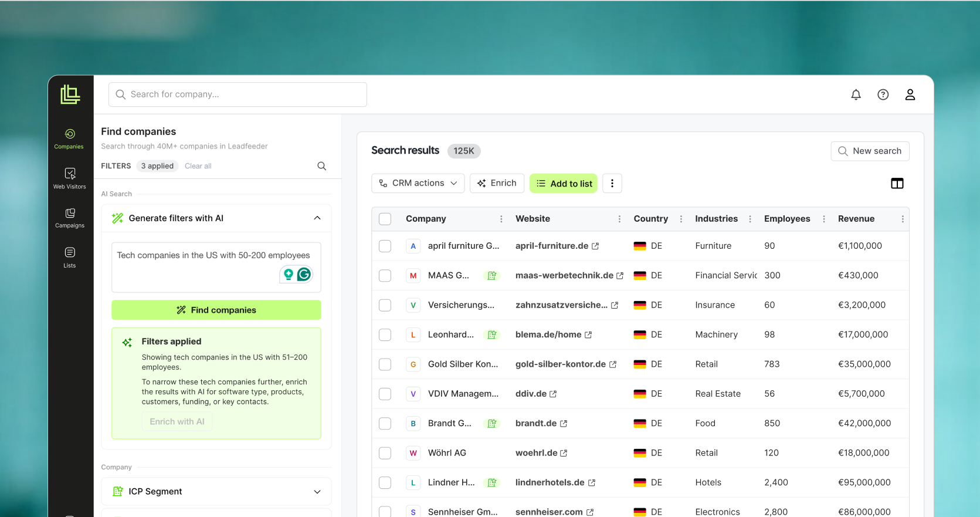This screenshot has width=980, height=517.
Task: Open Website column options menu
Action: pos(620,219)
